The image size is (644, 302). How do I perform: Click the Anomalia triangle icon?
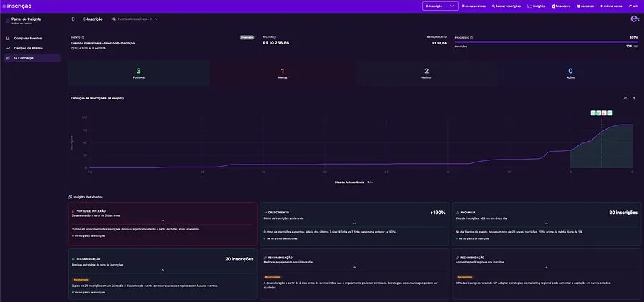(457, 213)
